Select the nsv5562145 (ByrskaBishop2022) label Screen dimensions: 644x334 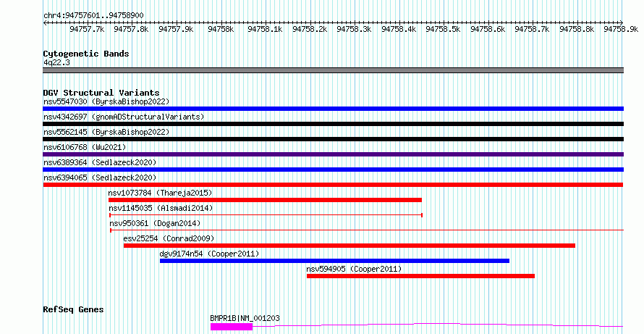coord(106,132)
